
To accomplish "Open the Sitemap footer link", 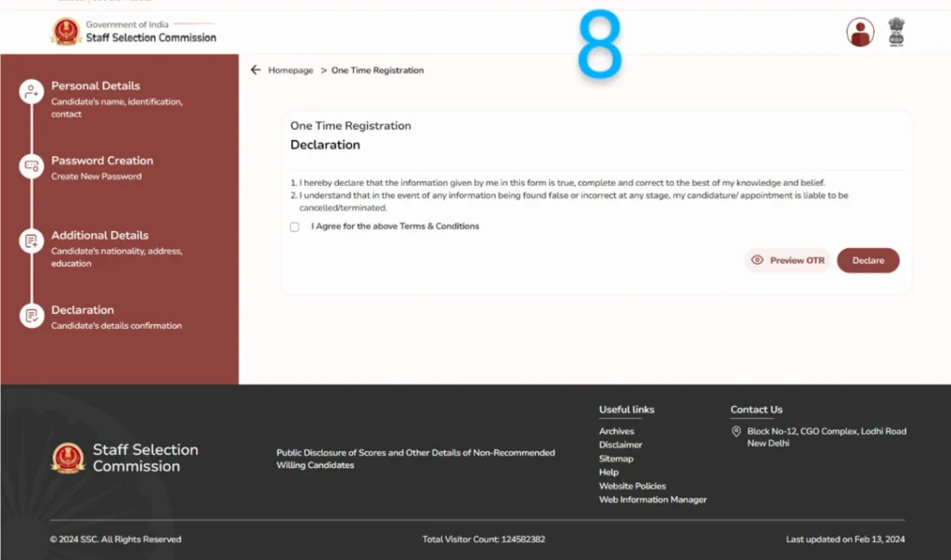I will 616,459.
